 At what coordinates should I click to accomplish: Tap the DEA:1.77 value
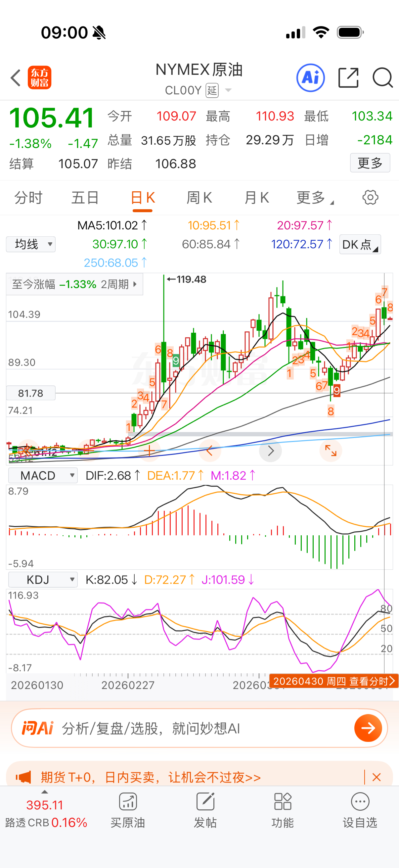175,475
